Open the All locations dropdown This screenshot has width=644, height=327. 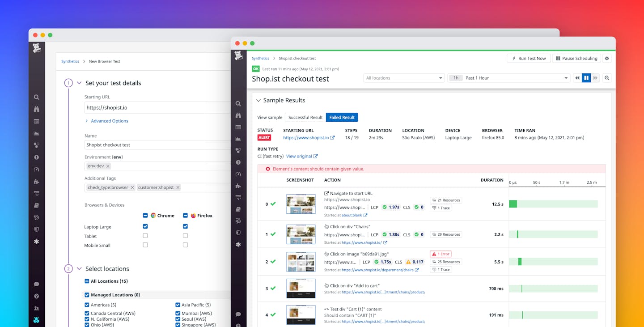tap(403, 77)
